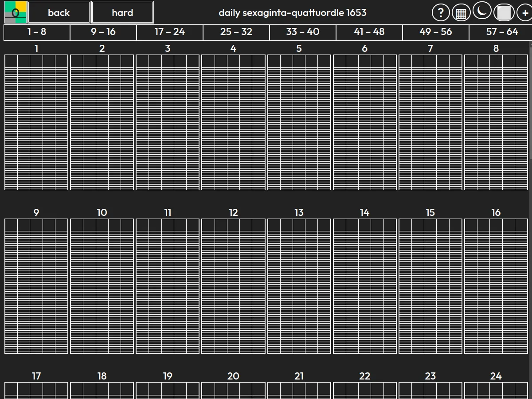The image size is (532, 399).
Task: Click the plus icon in header
Action: pyautogui.click(x=525, y=13)
